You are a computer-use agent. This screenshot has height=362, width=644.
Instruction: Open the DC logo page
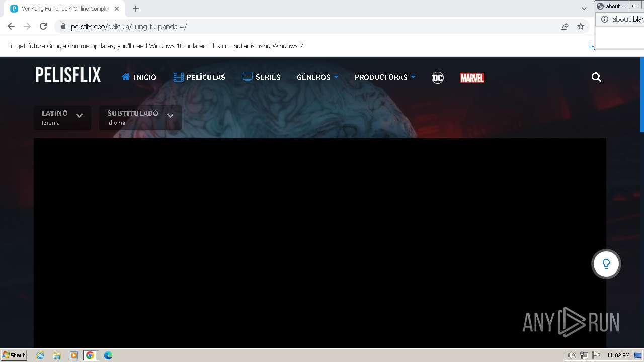coord(438,78)
